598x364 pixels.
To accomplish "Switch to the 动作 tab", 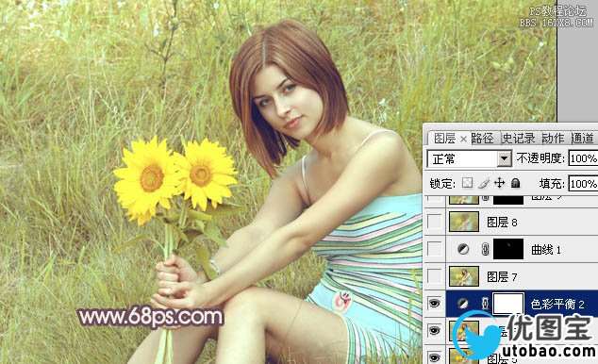I will tap(553, 139).
